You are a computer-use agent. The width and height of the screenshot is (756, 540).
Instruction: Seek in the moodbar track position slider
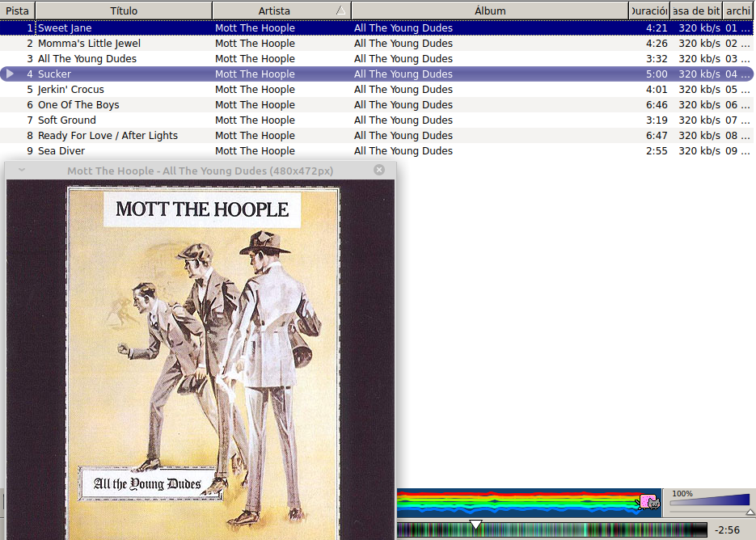(551, 529)
